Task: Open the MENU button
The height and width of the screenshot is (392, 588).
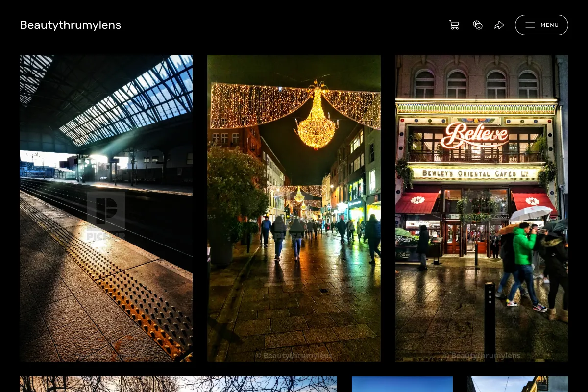Action: [541, 25]
